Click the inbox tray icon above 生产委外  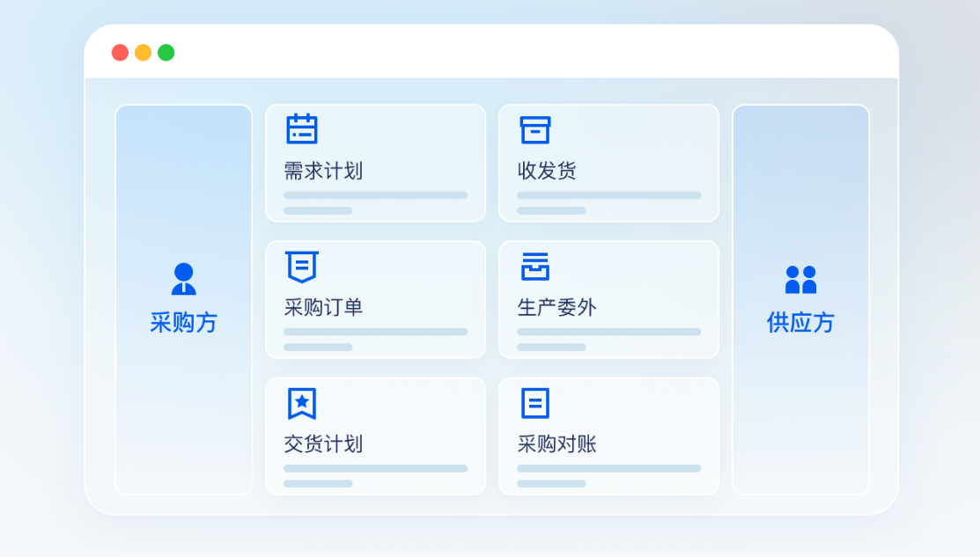[x=535, y=266]
